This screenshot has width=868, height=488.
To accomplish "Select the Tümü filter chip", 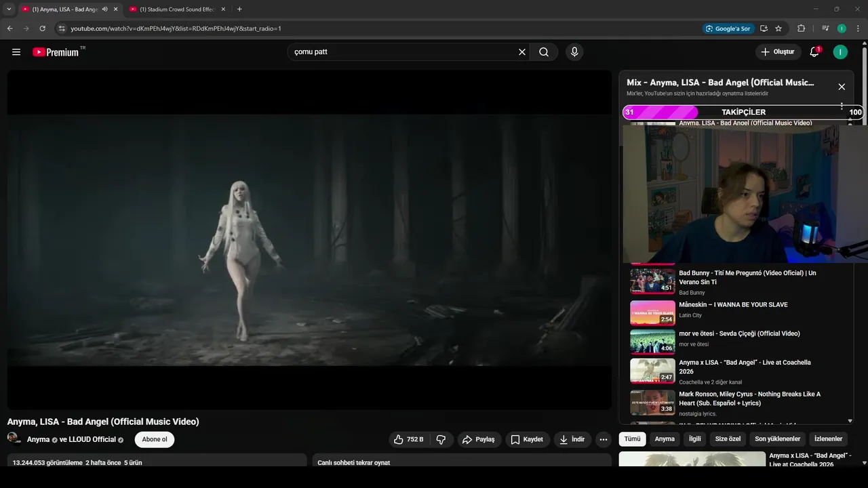I will coord(632,439).
